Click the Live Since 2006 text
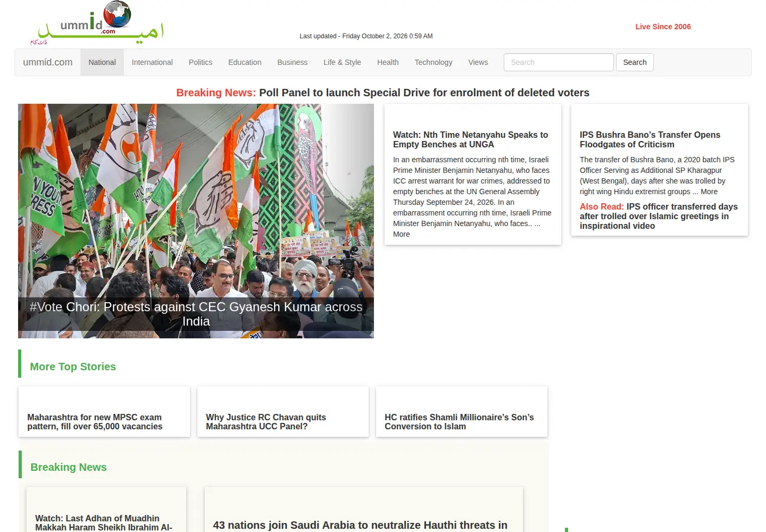This screenshot has height=532, width=766. 663,27
